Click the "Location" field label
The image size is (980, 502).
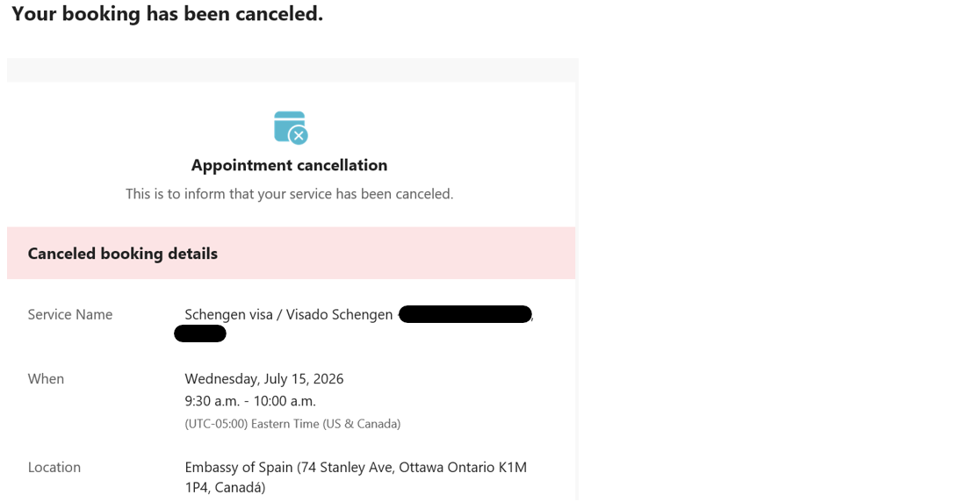(x=54, y=468)
